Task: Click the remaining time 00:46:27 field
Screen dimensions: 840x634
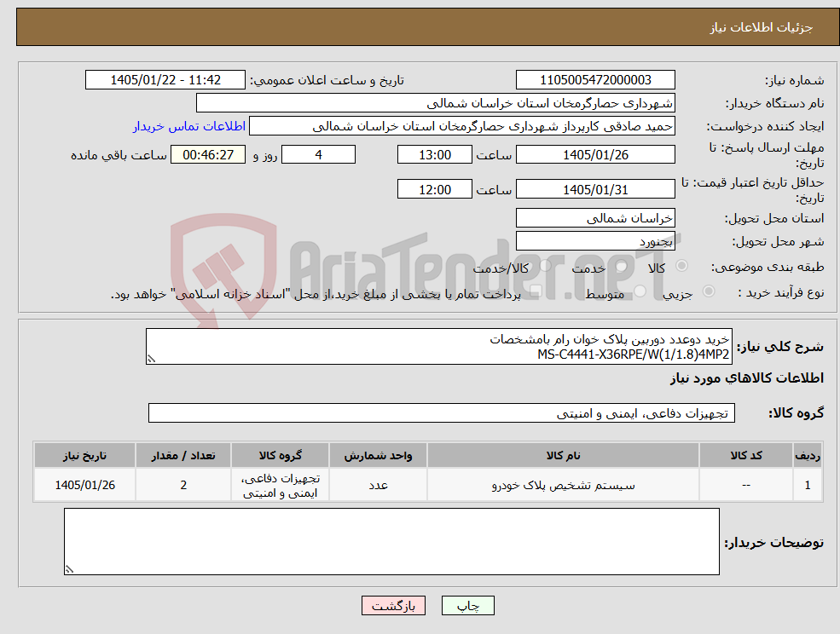Action: coord(208,155)
